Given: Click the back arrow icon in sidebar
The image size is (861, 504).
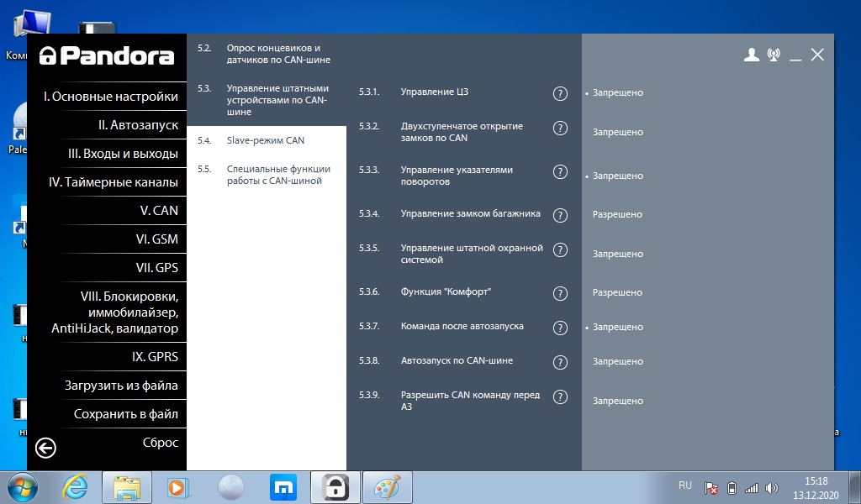Looking at the screenshot, I should point(45,449).
